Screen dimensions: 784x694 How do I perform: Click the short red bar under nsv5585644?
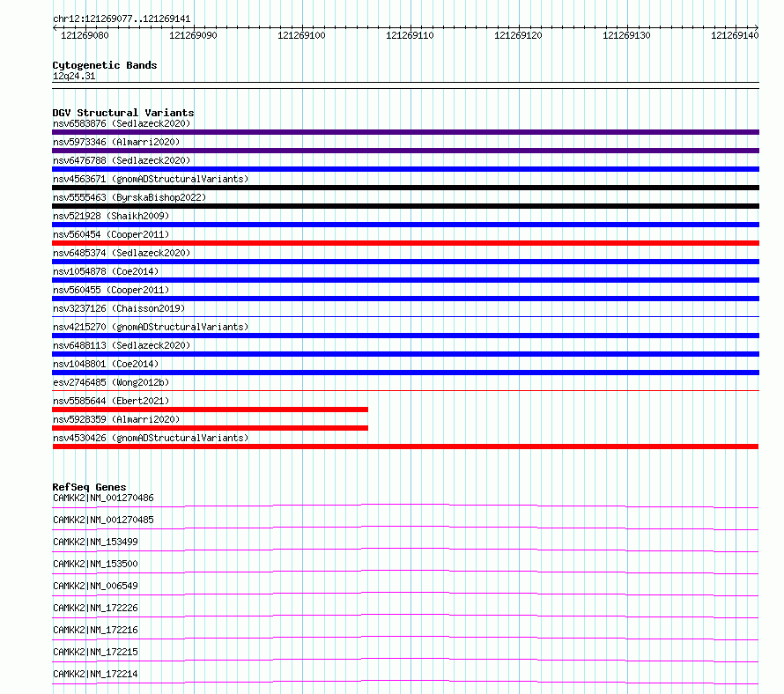pos(210,410)
